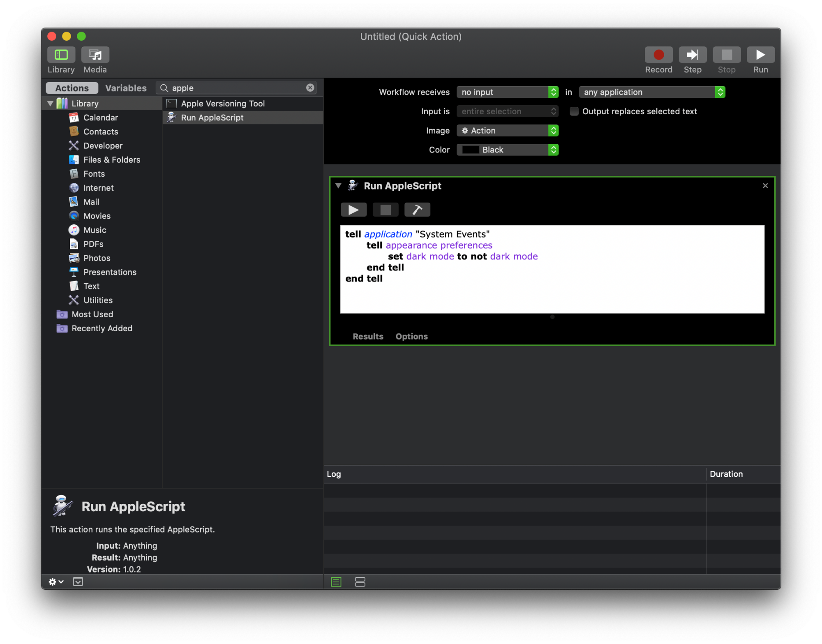Click the yellow minimize window button
822x644 pixels.
click(66, 36)
